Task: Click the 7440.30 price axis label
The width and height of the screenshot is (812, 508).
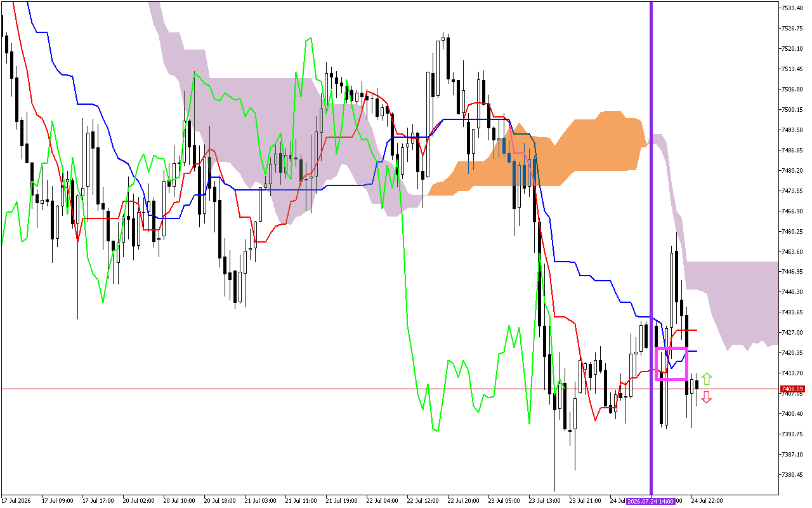Action: (x=793, y=292)
